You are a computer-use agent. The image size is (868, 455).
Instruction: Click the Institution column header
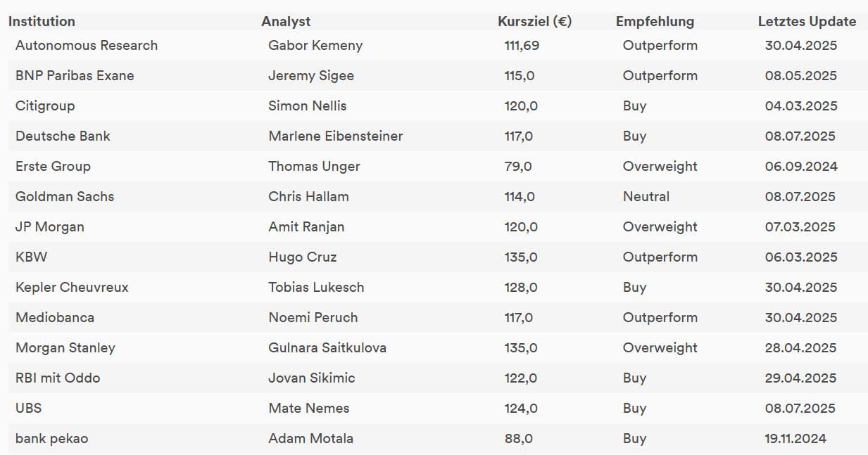point(42,21)
